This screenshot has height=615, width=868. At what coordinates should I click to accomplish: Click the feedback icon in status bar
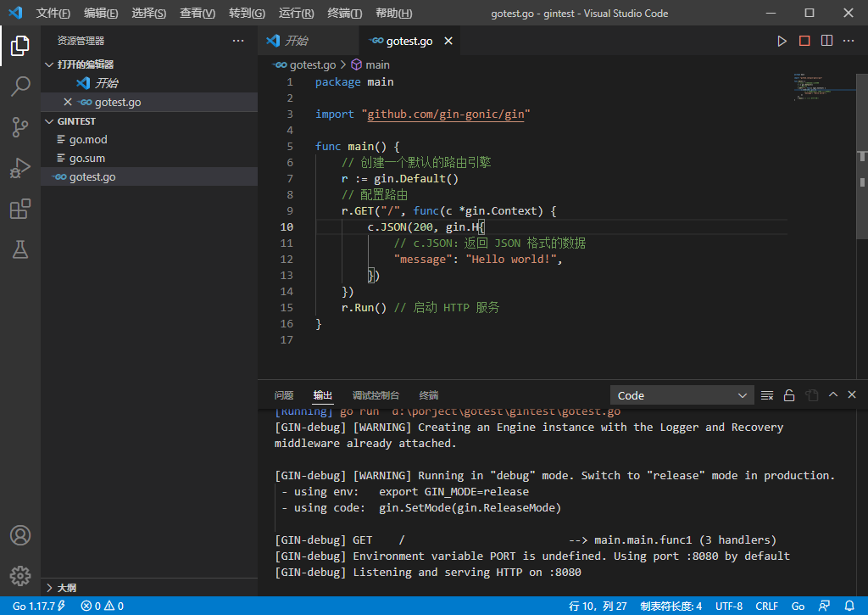[824, 607]
